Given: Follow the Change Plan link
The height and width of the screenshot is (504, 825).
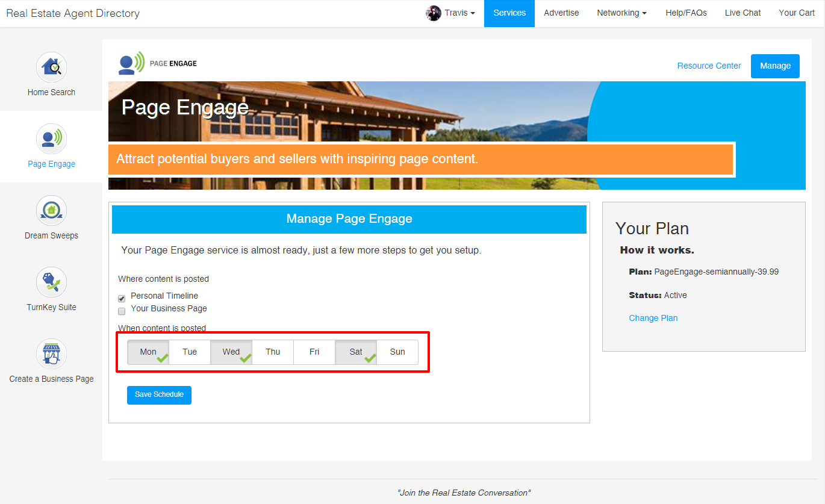Looking at the screenshot, I should [x=653, y=318].
